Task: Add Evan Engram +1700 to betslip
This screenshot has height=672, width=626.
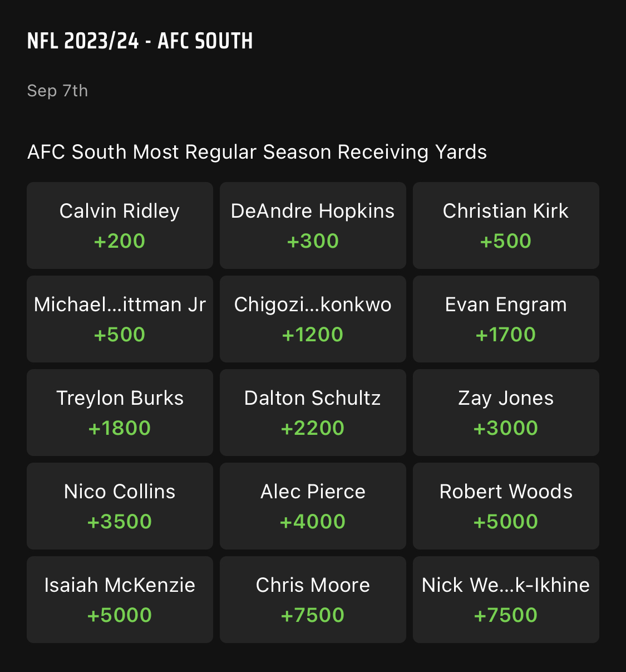Action: (506, 318)
